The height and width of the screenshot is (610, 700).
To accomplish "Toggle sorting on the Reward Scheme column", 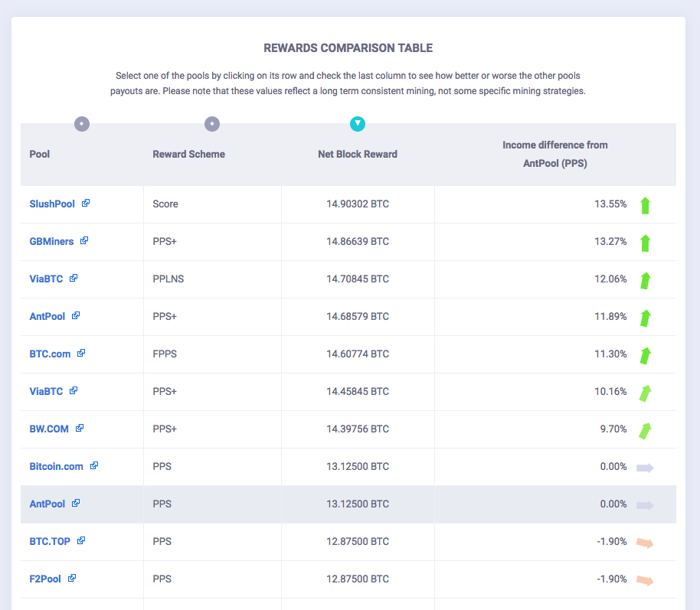I will tap(212, 124).
